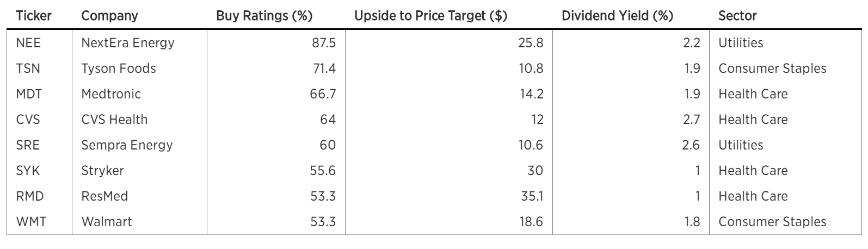The image size is (868, 249).
Task: Click CVS Health's 2.7 dividend yield
Action: tap(691, 120)
